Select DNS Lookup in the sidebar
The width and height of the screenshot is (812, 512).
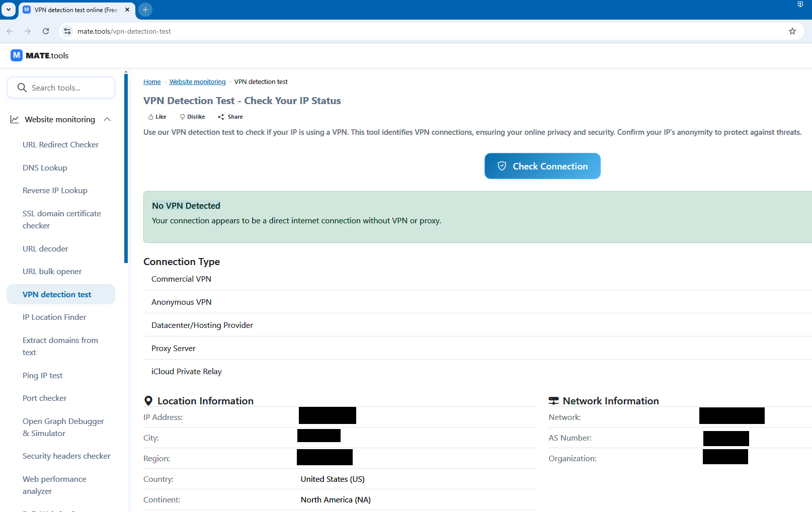coord(45,167)
